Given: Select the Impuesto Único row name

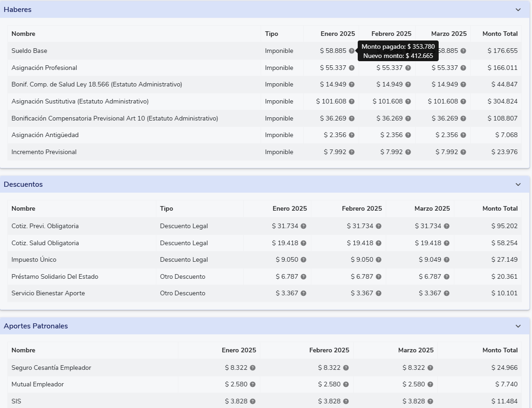Looking at the screenshot, I should (34, 260).
